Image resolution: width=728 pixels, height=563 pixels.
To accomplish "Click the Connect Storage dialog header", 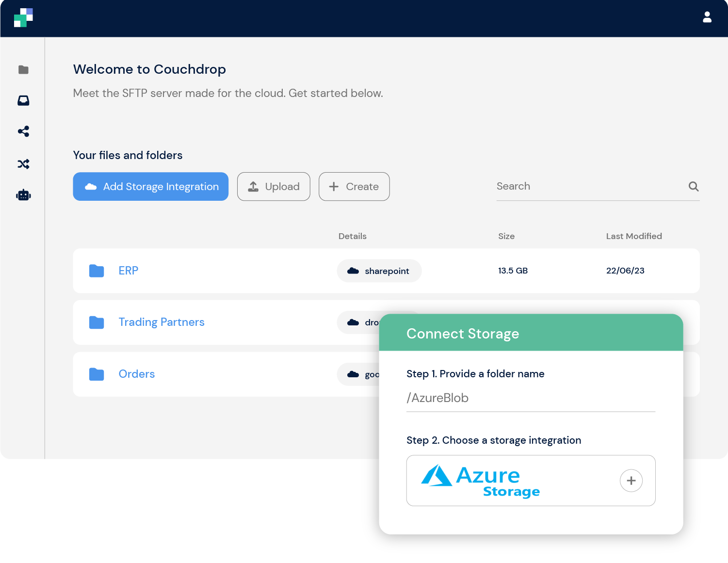I will coord(531,333).
